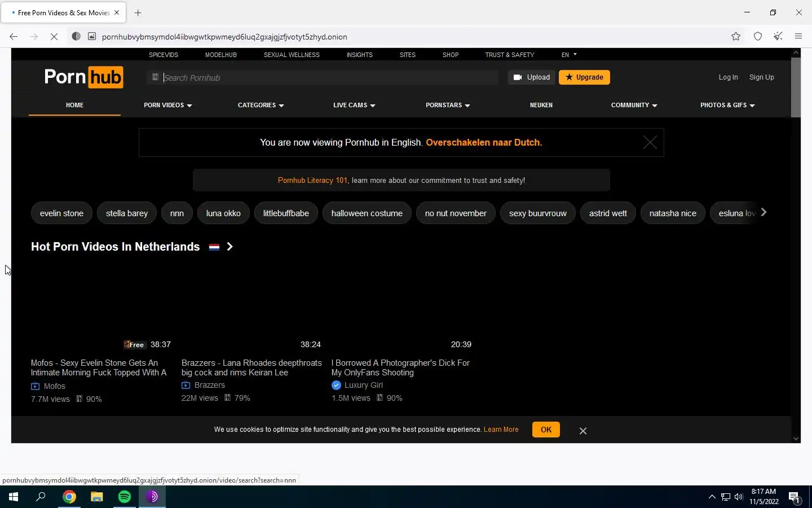Open the browser hamburger menu

tap(798, 37)
